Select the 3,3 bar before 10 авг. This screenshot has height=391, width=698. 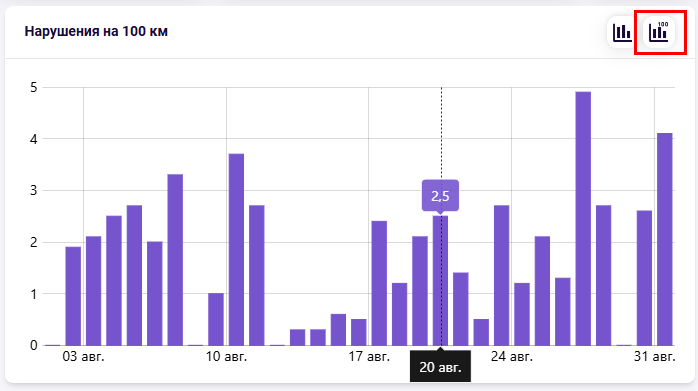click(175, 260)
